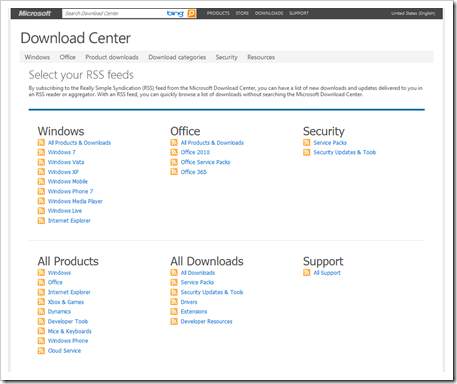The height and width of the screenshot is (384, 457).
Task: Open the Internet Explorer feed under Windows
Action: 69,221
